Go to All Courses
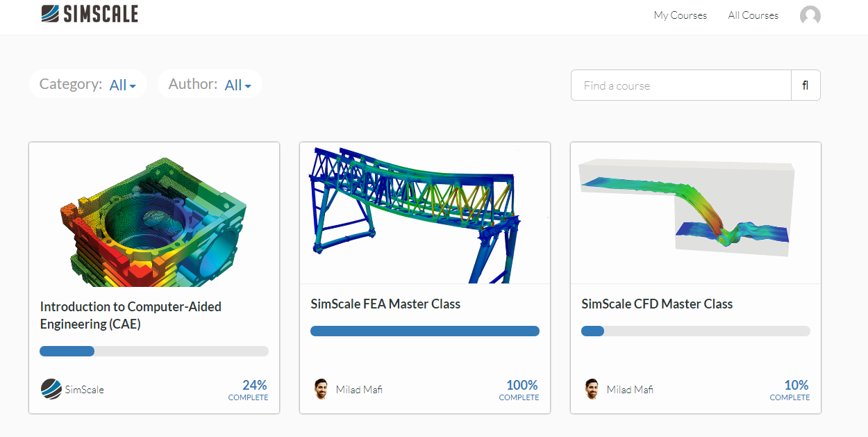The width and height of the screenshot is (868, 437). (753, 15)
